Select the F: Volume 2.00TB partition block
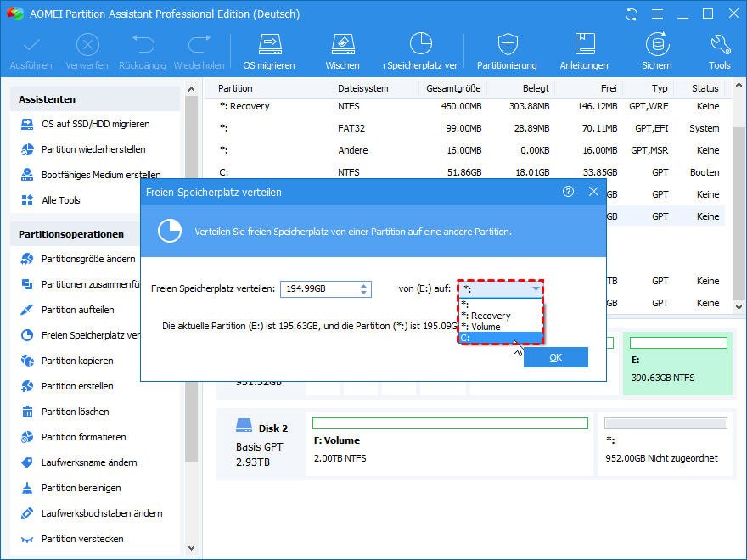747x560 pixels. (x=450, y=444)
